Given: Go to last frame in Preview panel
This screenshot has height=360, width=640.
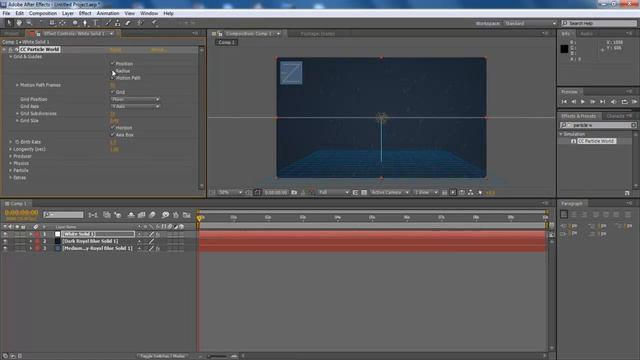Looking at the screenshot, I should tap(602, 102).
